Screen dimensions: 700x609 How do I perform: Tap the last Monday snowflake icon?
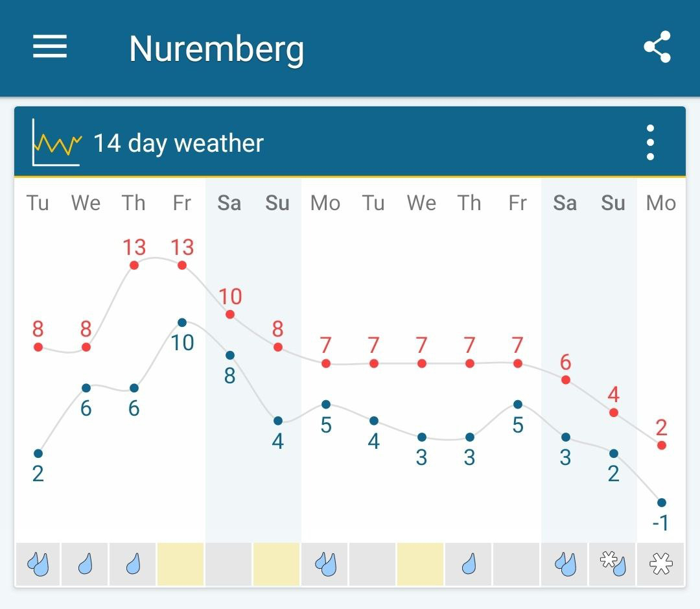point(661,564)
